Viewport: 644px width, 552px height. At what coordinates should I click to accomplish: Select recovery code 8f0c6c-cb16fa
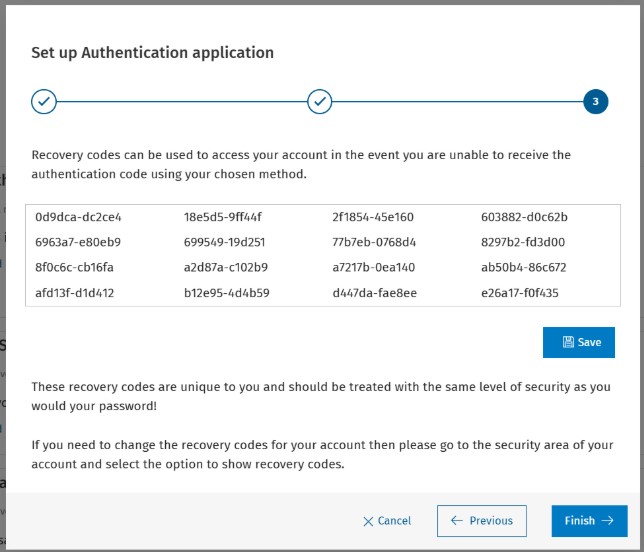74,267
